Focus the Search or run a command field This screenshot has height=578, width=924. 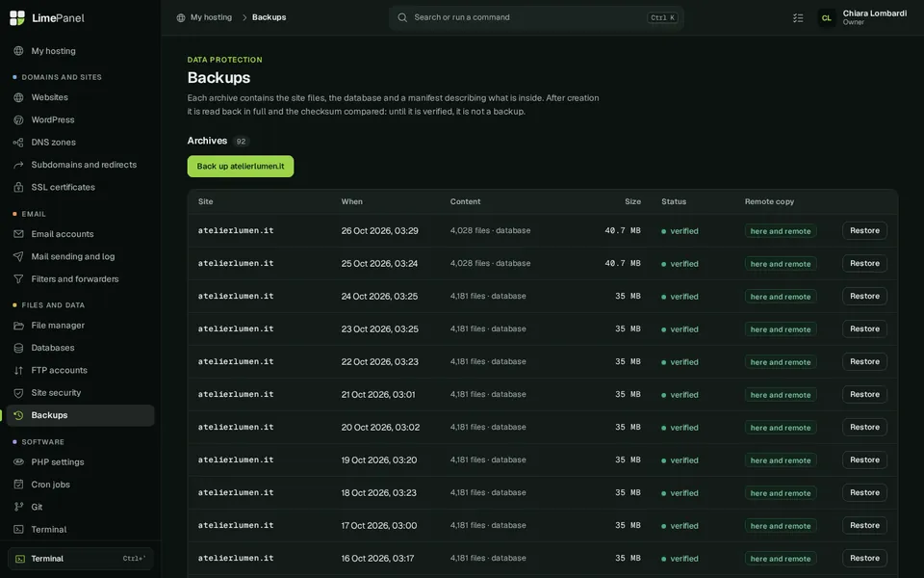(536, 17)
